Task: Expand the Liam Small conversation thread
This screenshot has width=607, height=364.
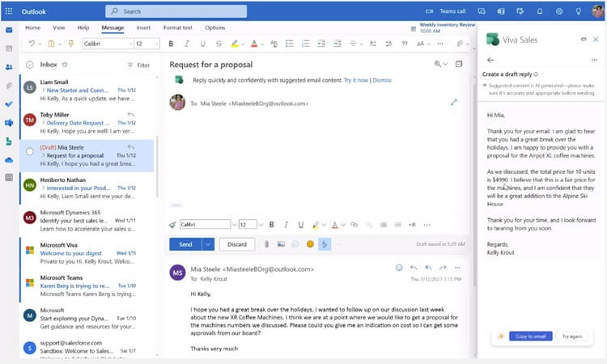Action: (44, 90)
